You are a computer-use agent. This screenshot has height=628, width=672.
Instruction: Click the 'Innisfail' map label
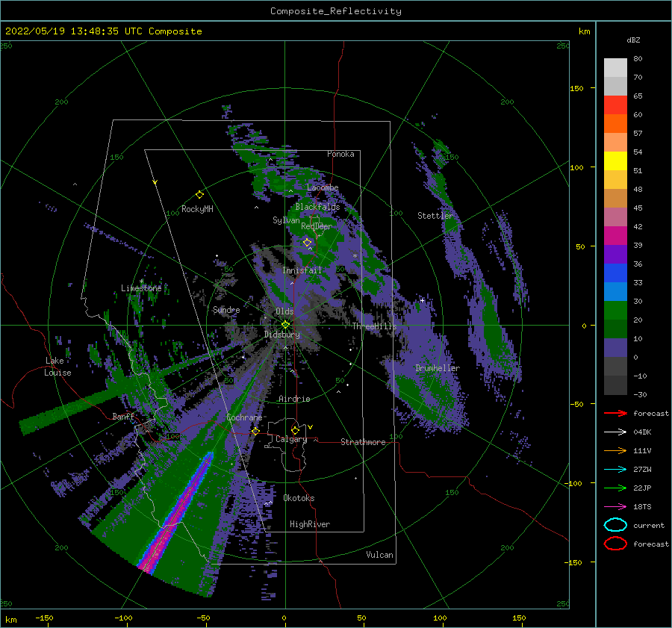coord(302,270)
